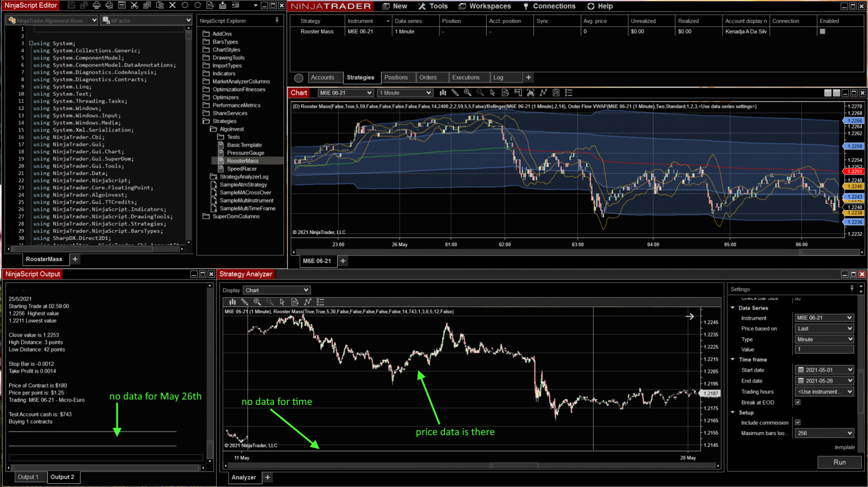Save the script in NinjaScript Editor
This screenshot has width=868, height=487.
[71, 5]
